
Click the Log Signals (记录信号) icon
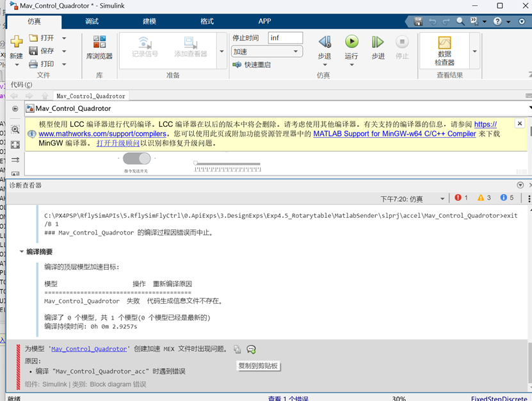point(145,47)
